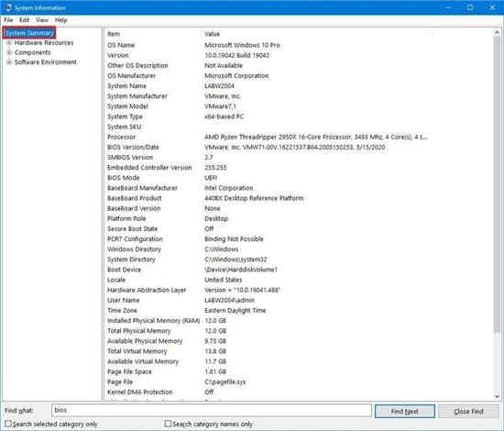This screenshot has width=504, height=431.
Task: Select the Page File Space row
Action: (299, 371)
